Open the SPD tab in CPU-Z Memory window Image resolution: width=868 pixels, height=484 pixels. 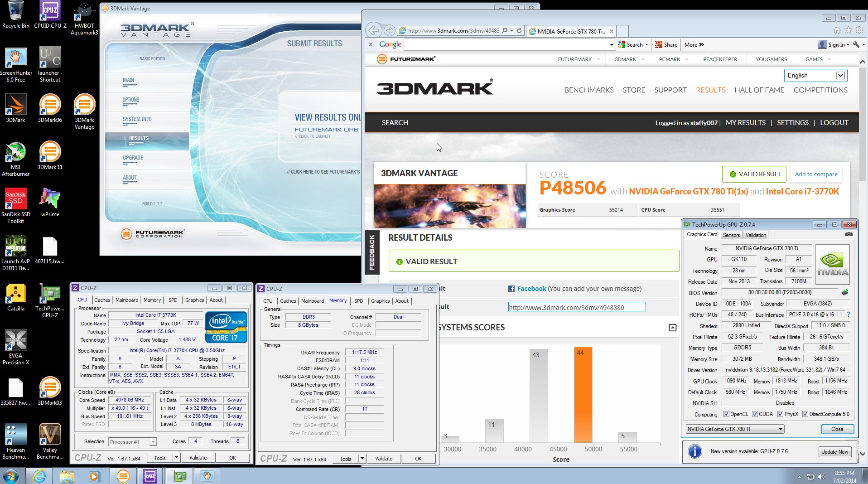pos(358,301)
